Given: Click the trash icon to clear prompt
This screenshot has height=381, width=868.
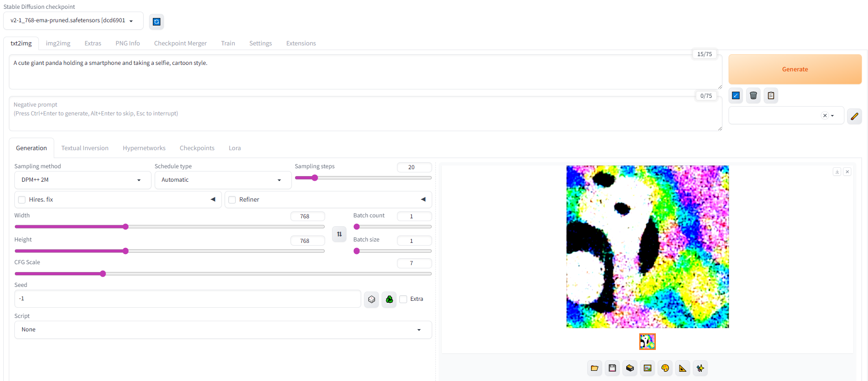Looking at the screenshot, I should coord(753,95).
